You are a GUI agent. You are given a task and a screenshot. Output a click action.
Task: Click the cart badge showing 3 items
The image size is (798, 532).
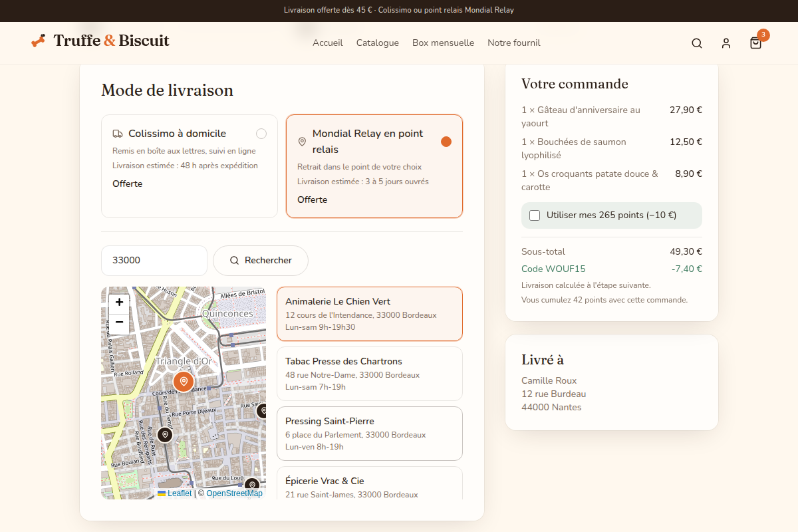pyautogui.click(x=763, y=35)
